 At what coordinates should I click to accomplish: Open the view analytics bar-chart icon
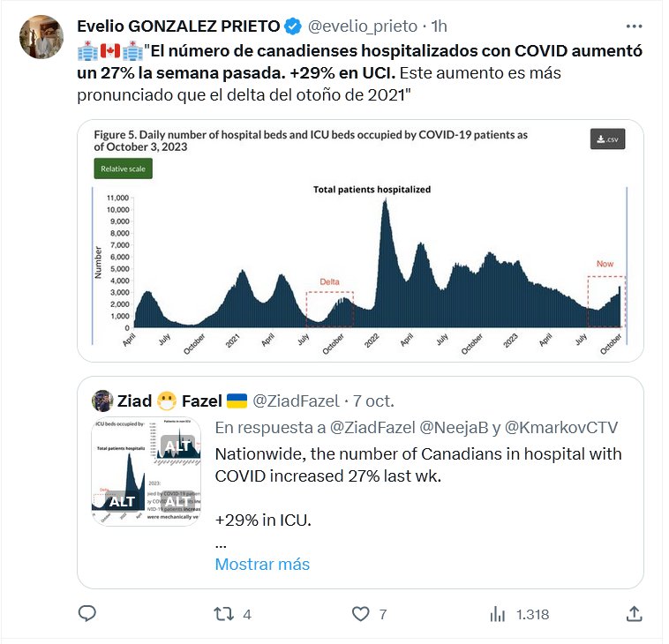point(497,614)
